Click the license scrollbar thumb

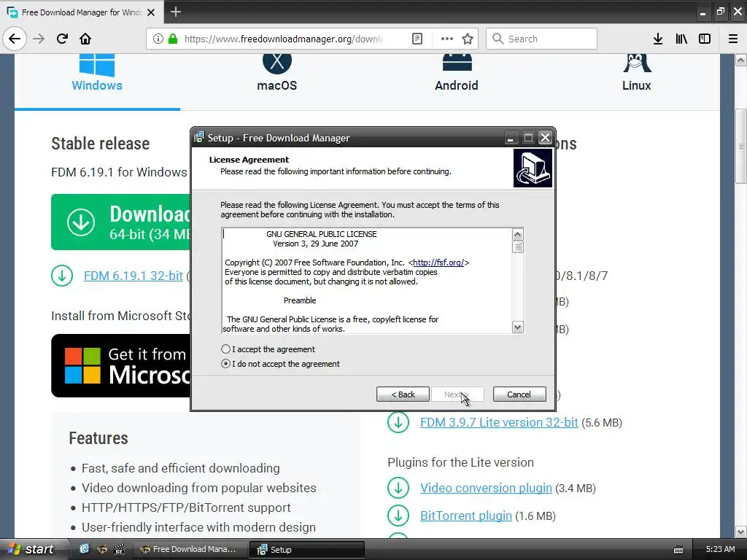[x=518, y=246]
